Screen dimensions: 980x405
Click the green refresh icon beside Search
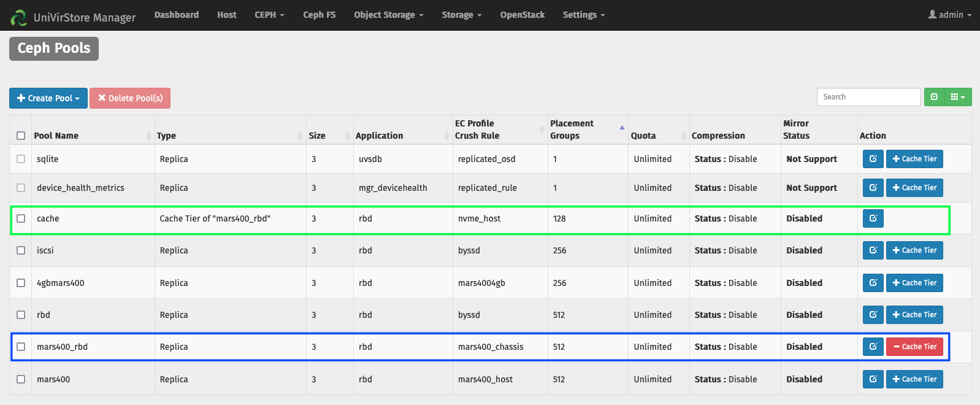[934, 97]
